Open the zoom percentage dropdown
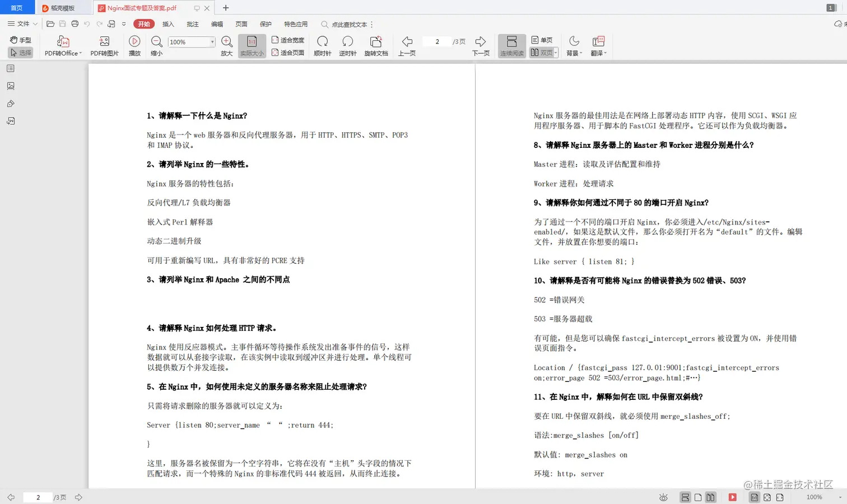Image resolution: width=847 pixels, height=504 pixels. click(x=211, y=41)
